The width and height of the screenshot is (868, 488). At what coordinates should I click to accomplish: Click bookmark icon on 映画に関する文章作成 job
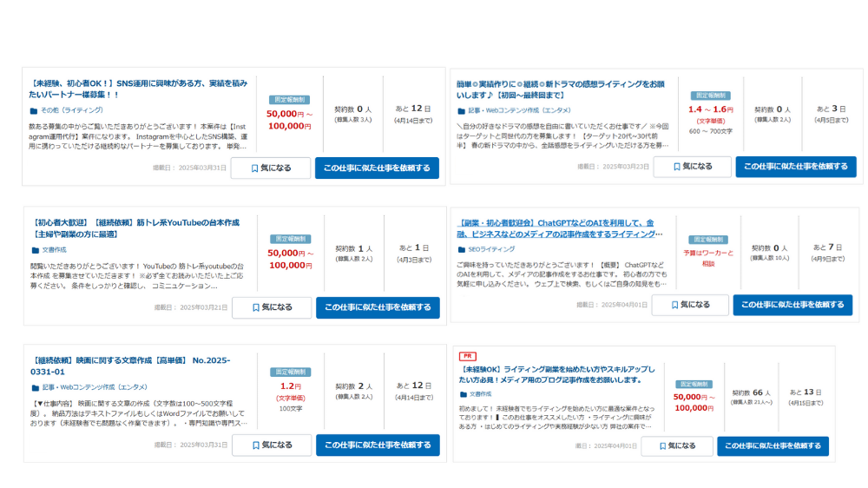tap(255, 445)
